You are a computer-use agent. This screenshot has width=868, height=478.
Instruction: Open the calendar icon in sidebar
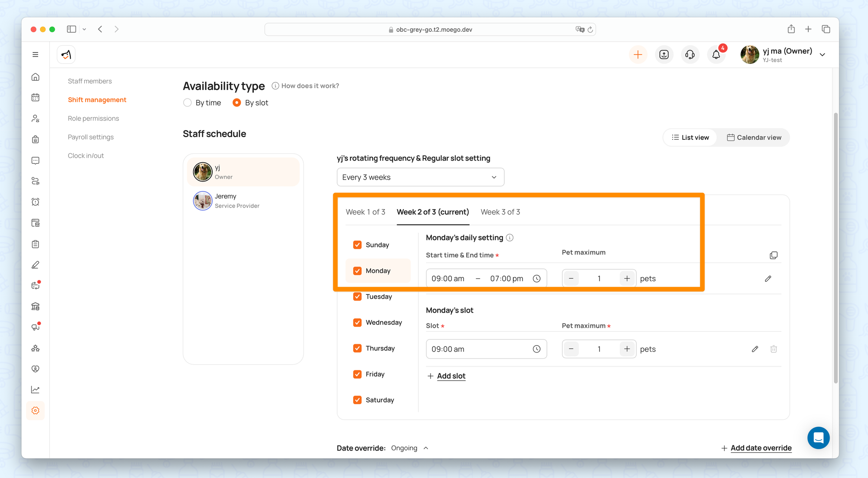point(36,97)
